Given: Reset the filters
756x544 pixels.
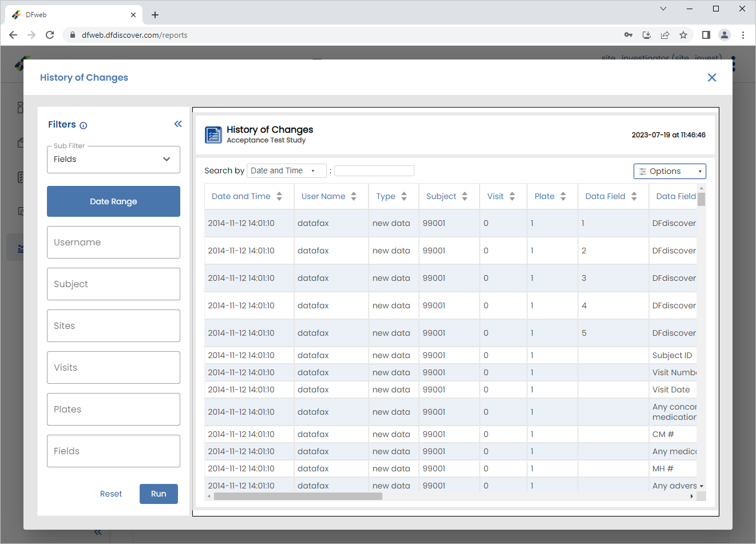Looking at the screenshot, I should tap(111, 494).
